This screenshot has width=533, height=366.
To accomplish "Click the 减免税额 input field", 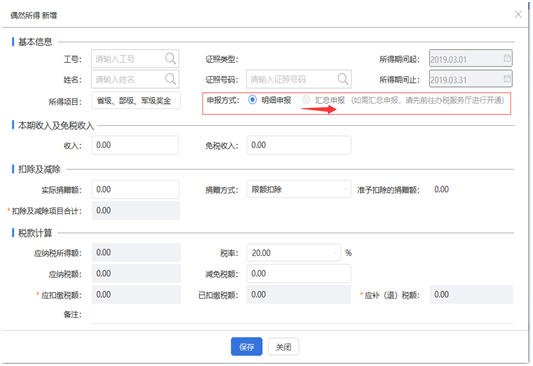I will coord(299,274).
